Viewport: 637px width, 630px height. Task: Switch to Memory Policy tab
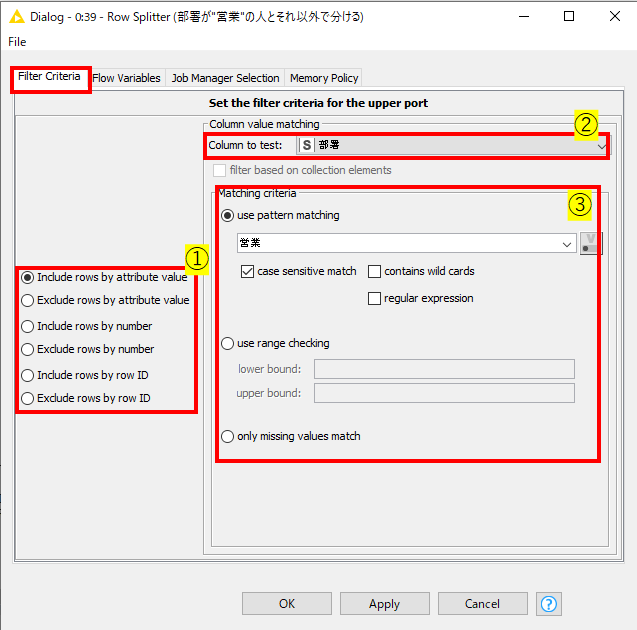tap(324, 78)
